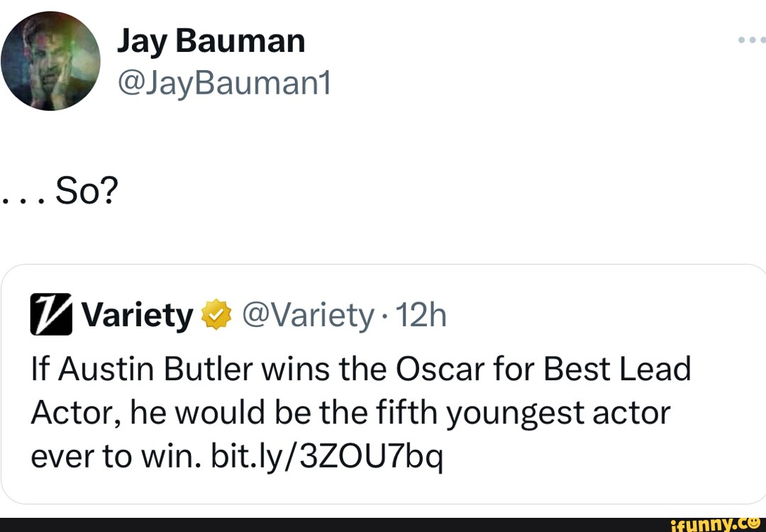Click Jay Bauman's circular profile picture

(x=51, y=60)
